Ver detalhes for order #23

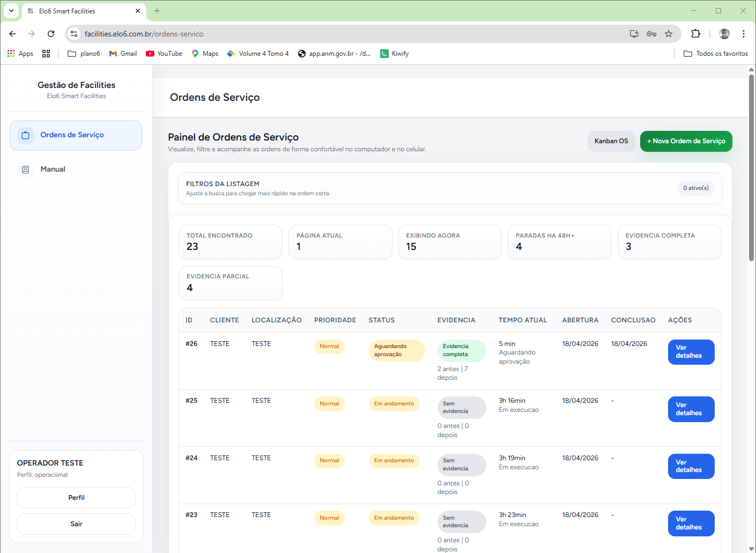[691, 523]
